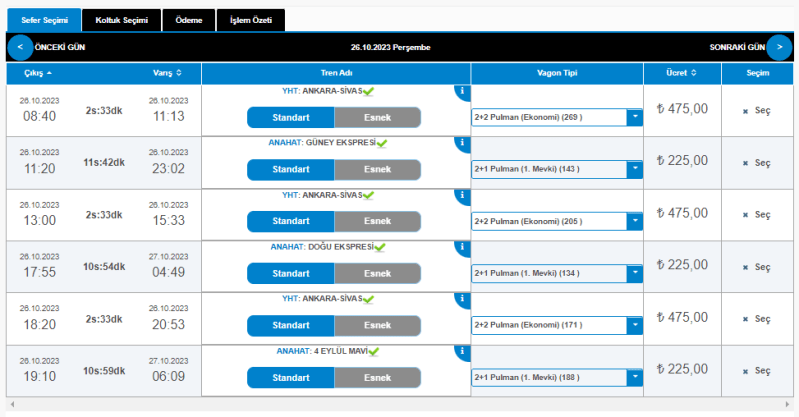Click the next day arrow icon
Viewport: 799px width, 417px height.
[x=779, y=46]
